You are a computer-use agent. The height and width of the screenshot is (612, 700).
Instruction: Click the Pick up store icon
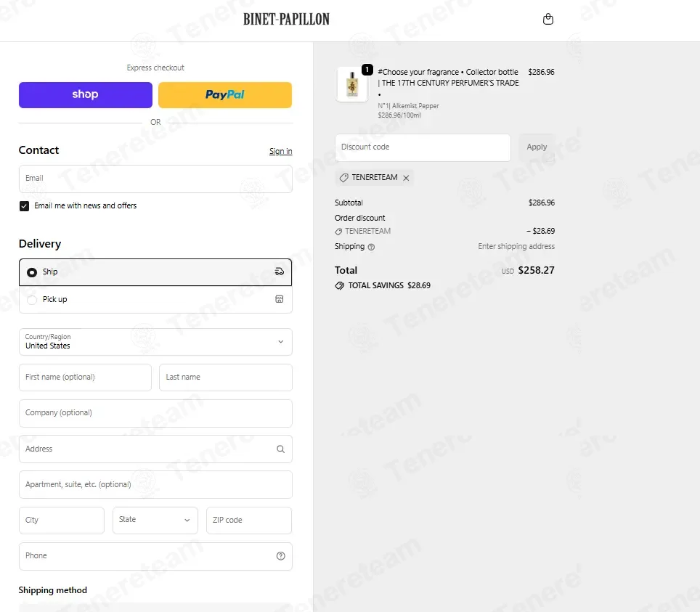tap(279, 299)
